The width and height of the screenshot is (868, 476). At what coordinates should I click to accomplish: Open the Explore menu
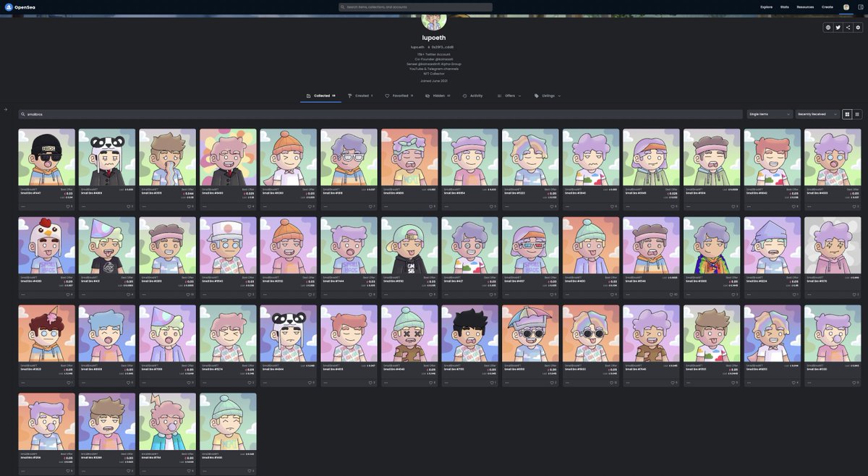click(766, 7)
